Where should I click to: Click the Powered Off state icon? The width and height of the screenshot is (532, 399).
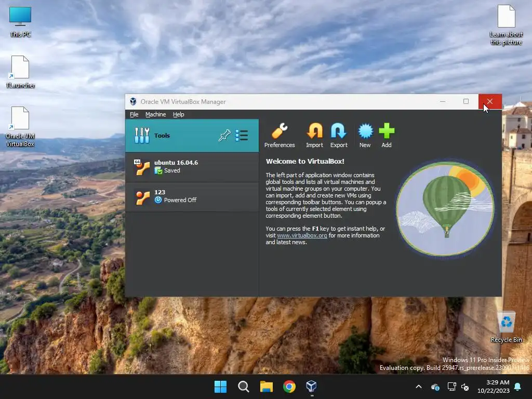coord(158,200)
